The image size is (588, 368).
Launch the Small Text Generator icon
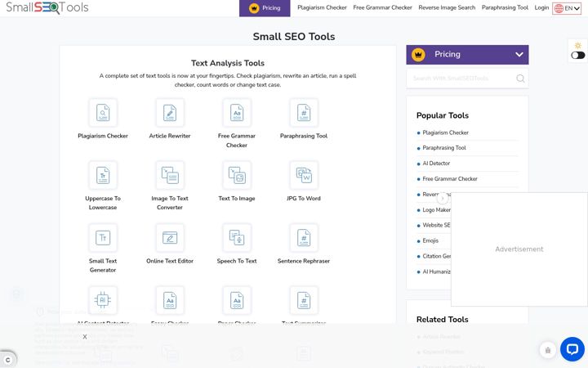(x=103, y=238)
